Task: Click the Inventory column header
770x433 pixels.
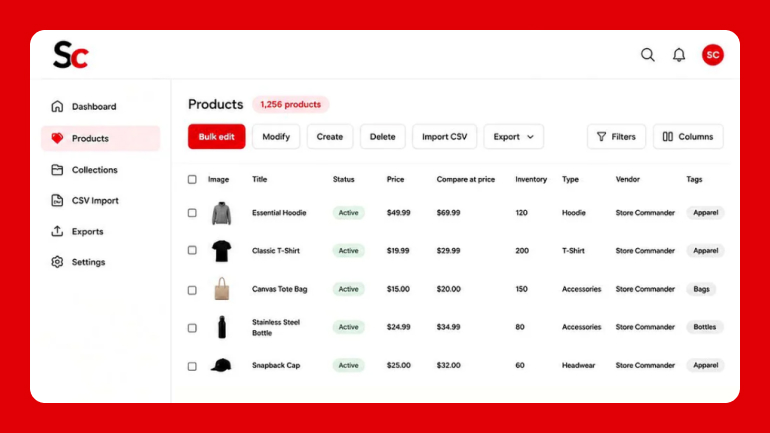Action: pyautogui.click(x=531, y=179)
